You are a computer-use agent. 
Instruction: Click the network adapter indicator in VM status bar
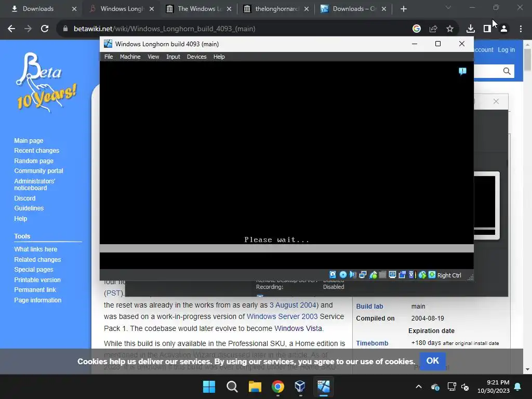363,275
